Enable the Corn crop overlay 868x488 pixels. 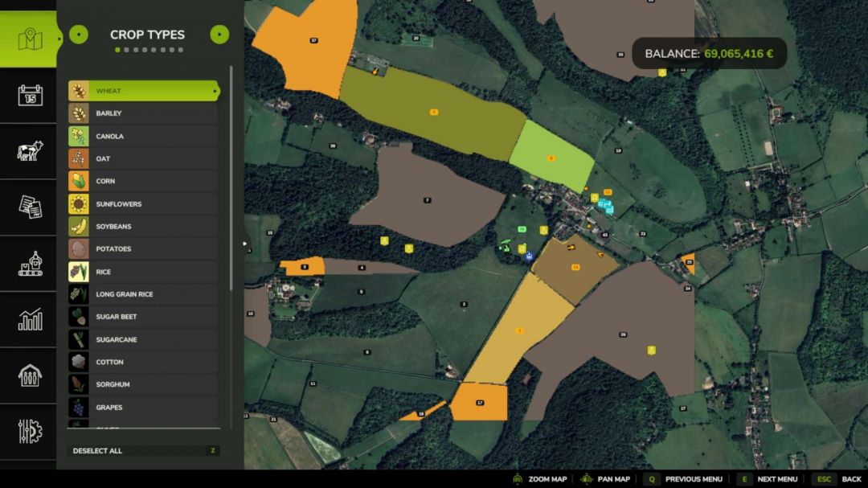[143, 181]
